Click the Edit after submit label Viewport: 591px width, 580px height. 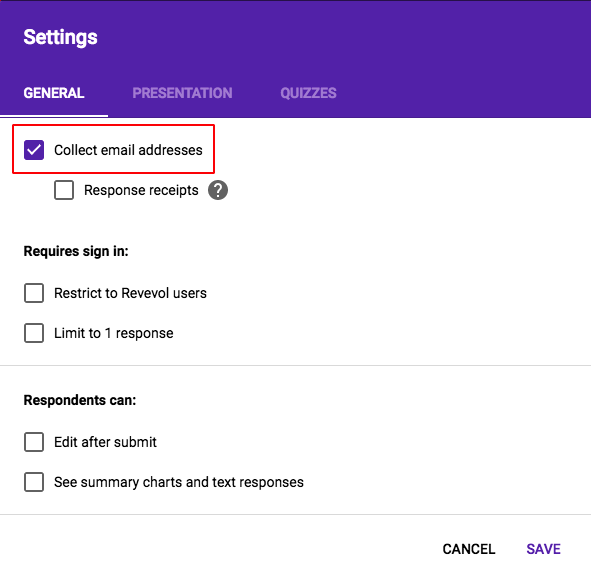[105, 442]
